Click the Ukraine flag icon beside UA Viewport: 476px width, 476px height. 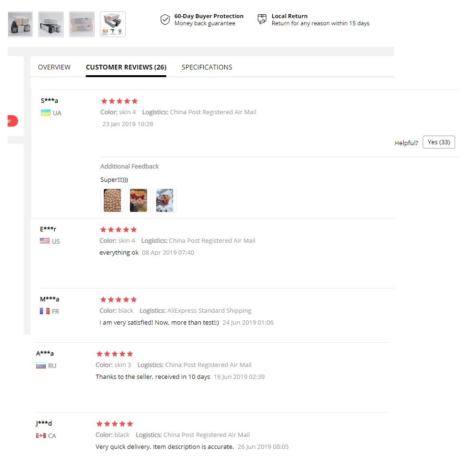(46, 113)
